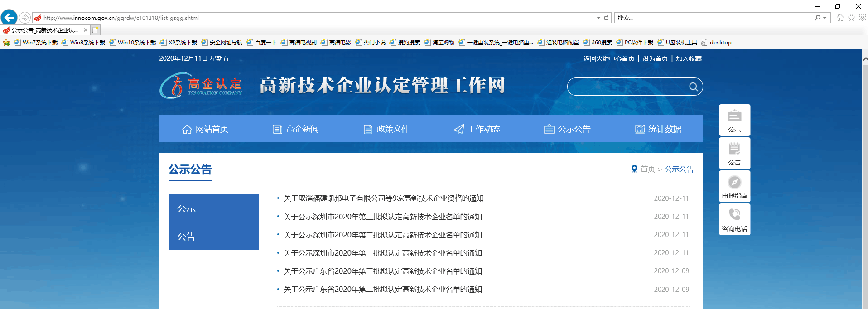Open 百度一下 bookmark
868x309 pixels.
(x=261, y=43)
